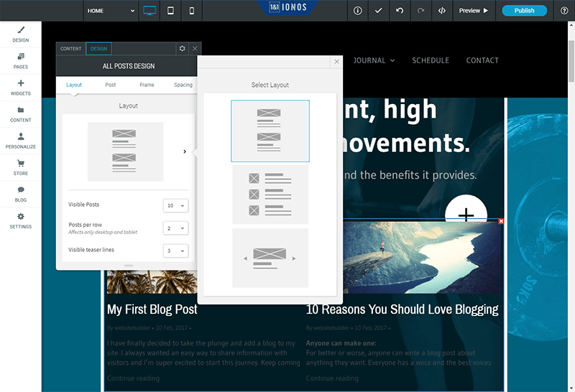Open the Pages sidebar panel
The image size is (575, 392).
tap(21, 61)
